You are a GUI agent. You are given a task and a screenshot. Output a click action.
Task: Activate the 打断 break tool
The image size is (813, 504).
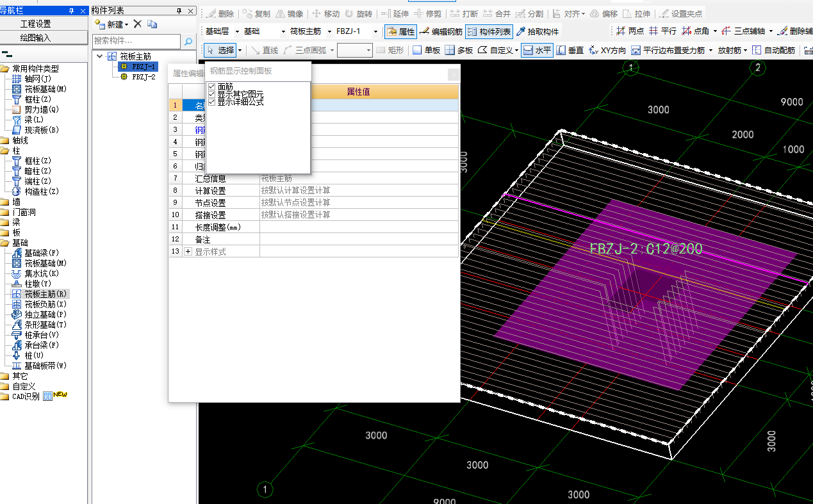464,13
